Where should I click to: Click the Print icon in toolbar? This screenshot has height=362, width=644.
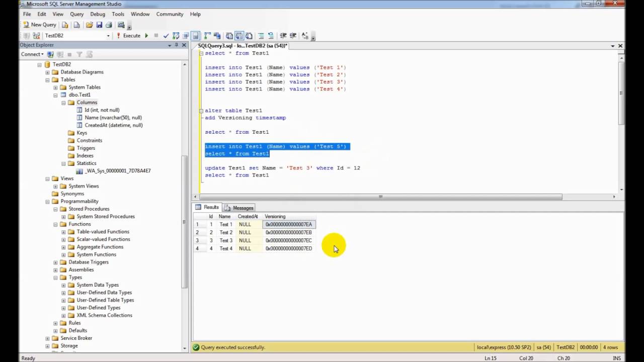click(x=109, y=25)
